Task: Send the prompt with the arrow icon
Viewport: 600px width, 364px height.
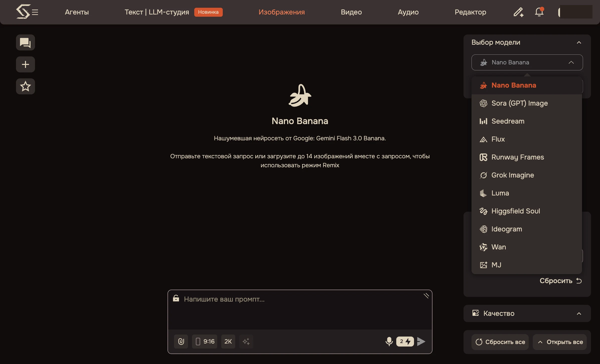Action: pyautogui.click(x=421, y=342)
